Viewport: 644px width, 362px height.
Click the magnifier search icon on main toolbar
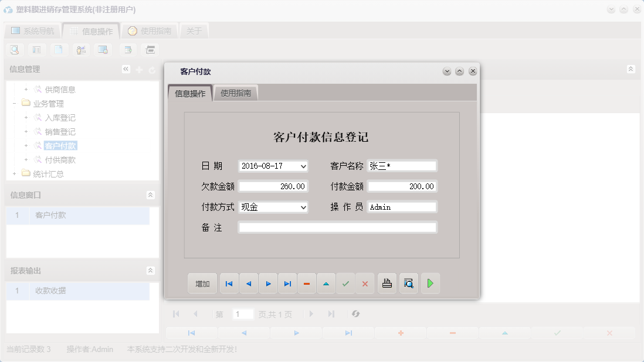click(14, 50)
